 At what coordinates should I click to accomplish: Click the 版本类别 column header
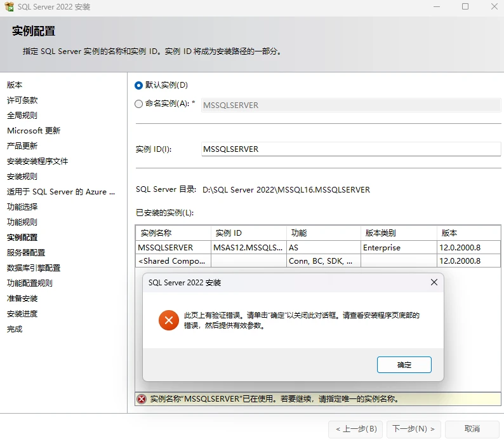pos(399,233)
